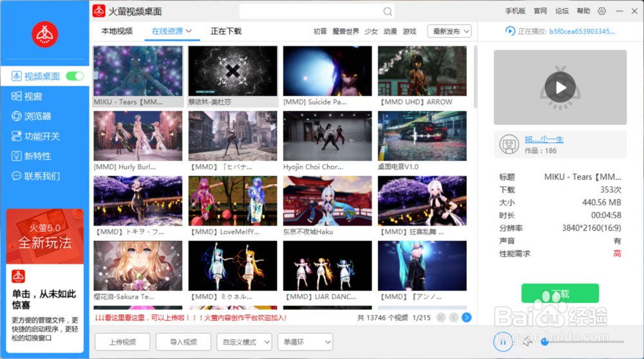This screenshot has height=359, width=644.
Task: Open the 浏览器 sidebar section
Action: click(31, 117)
